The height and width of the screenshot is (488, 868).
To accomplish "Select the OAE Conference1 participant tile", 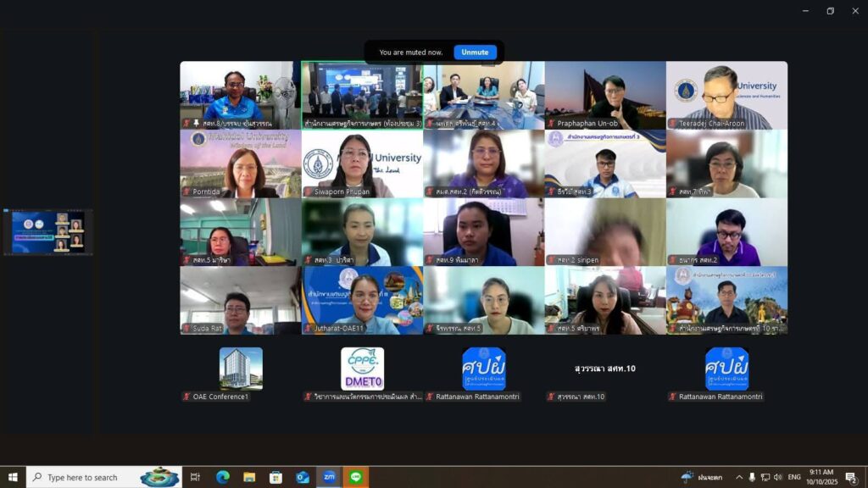I will tap(241, 369).
